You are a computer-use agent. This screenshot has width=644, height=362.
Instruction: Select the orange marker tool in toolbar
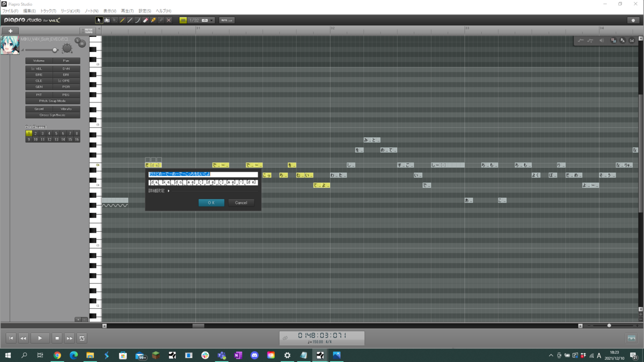(x=153, y=20)
